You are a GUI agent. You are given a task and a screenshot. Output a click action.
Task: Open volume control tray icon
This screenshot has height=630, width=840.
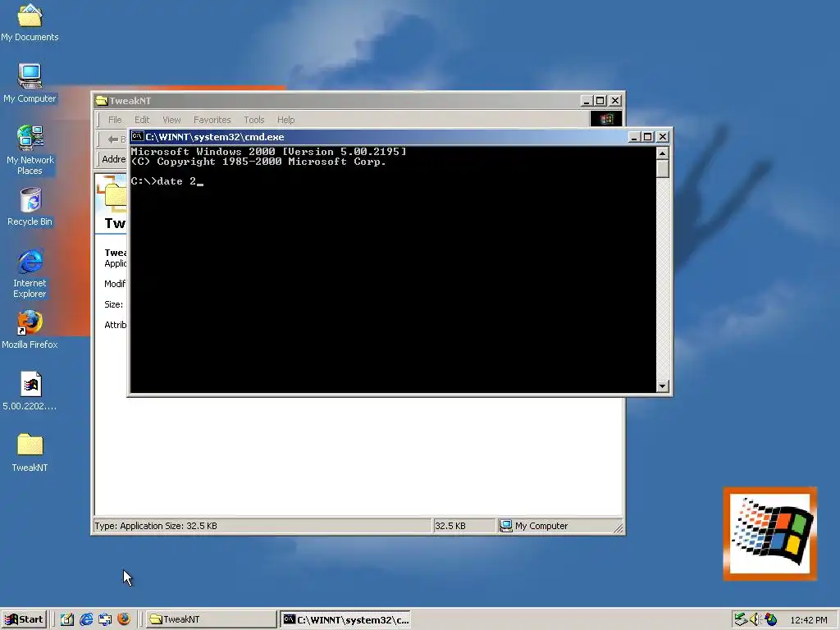click(x=756, y=619)
